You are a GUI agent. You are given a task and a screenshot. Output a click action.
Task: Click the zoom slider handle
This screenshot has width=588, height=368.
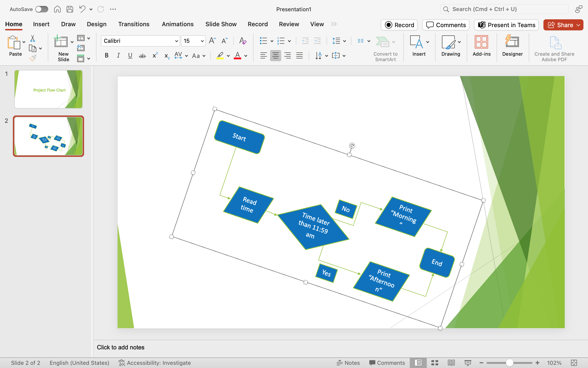pos(509,363)
